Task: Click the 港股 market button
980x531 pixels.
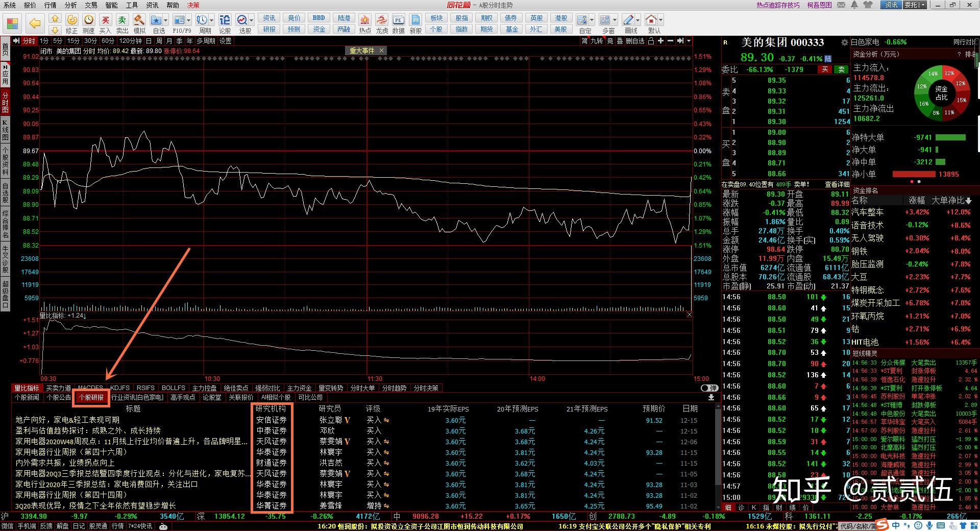Action: 561,18
